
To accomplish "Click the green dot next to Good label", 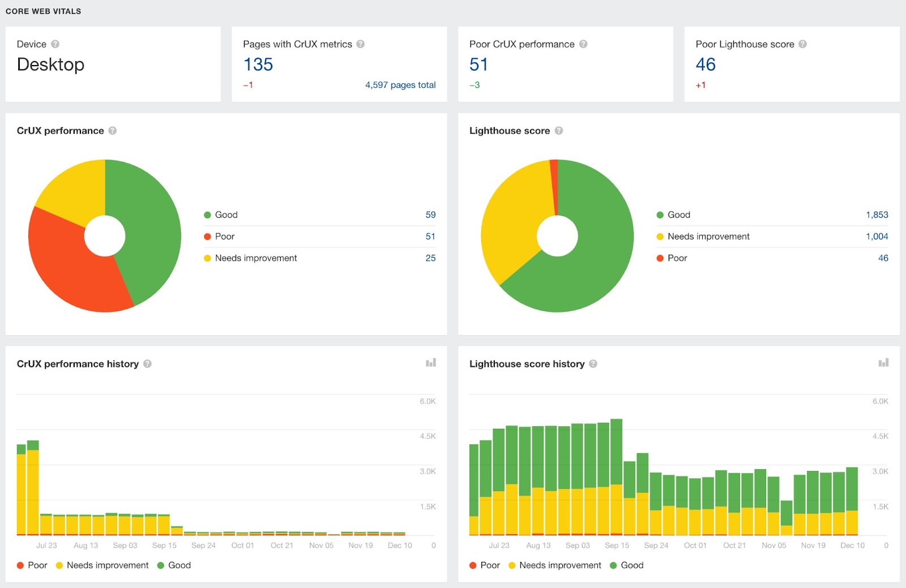I will click(207, 214).
